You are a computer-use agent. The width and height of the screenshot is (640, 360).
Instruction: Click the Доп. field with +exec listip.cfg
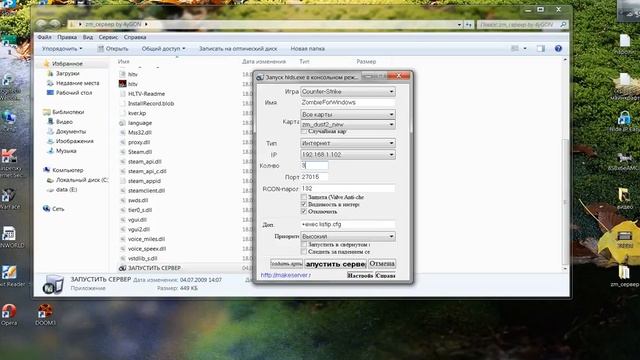[x=348, y=224]
